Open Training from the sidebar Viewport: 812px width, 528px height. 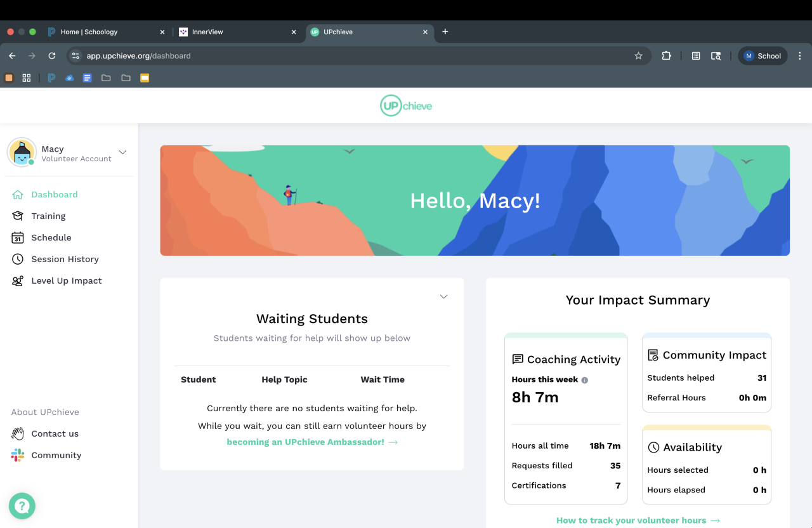click(48, 216)
